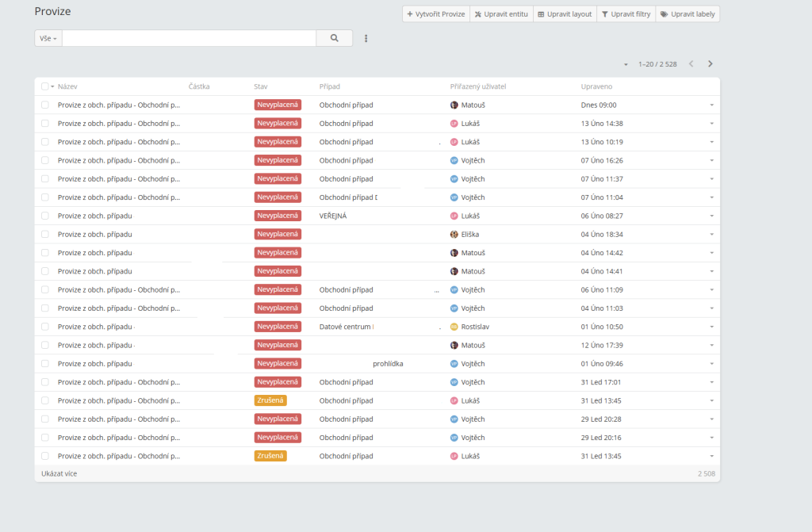This screenshot has width=812, height=532.
Task: Go to next page with the right arrow
Action: pos(710,64)
